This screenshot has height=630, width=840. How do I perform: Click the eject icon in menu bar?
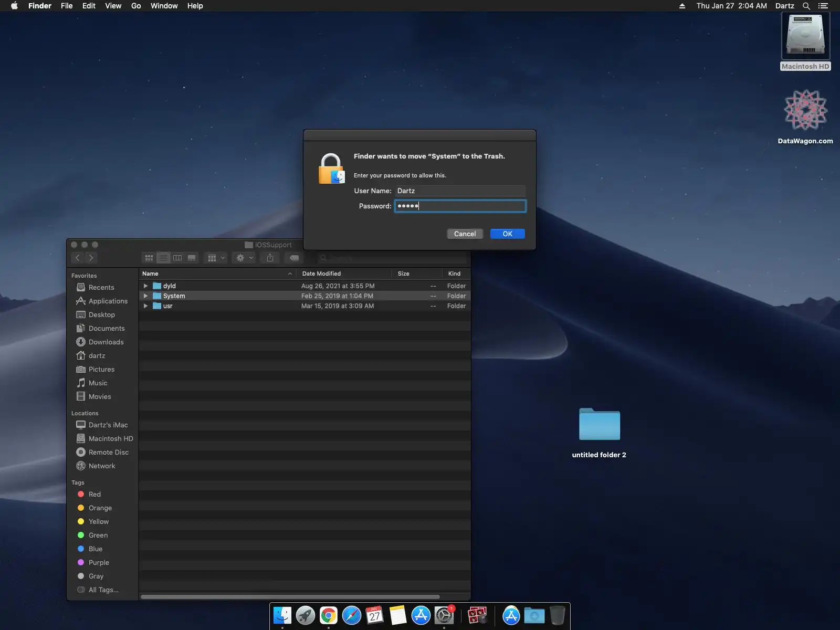682,6
